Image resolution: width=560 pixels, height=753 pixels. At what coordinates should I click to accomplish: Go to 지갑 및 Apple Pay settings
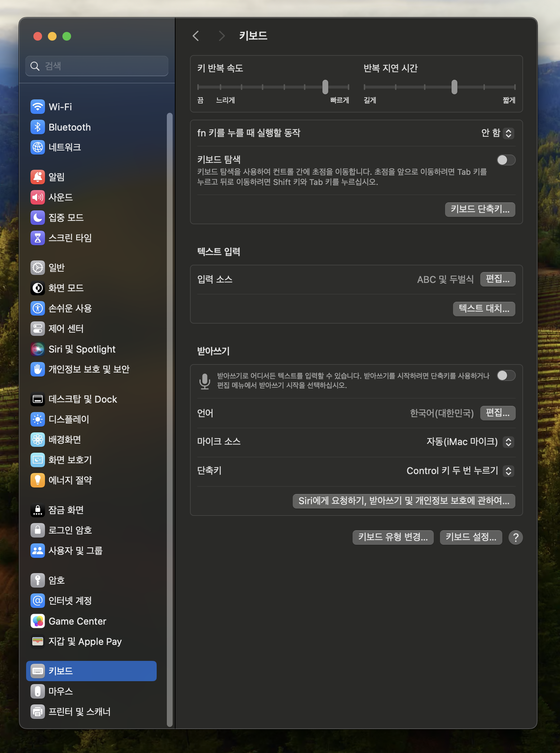click(x=91, y=641)
